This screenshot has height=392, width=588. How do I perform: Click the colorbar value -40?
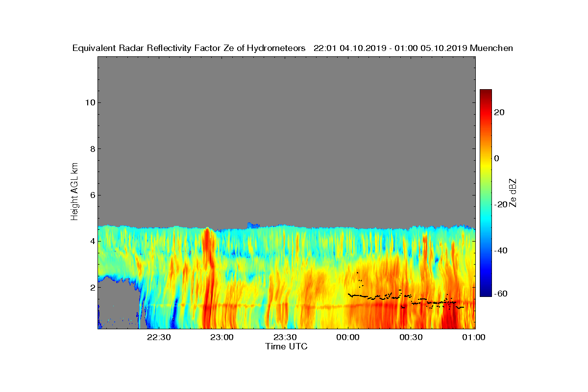coord(501,250)
